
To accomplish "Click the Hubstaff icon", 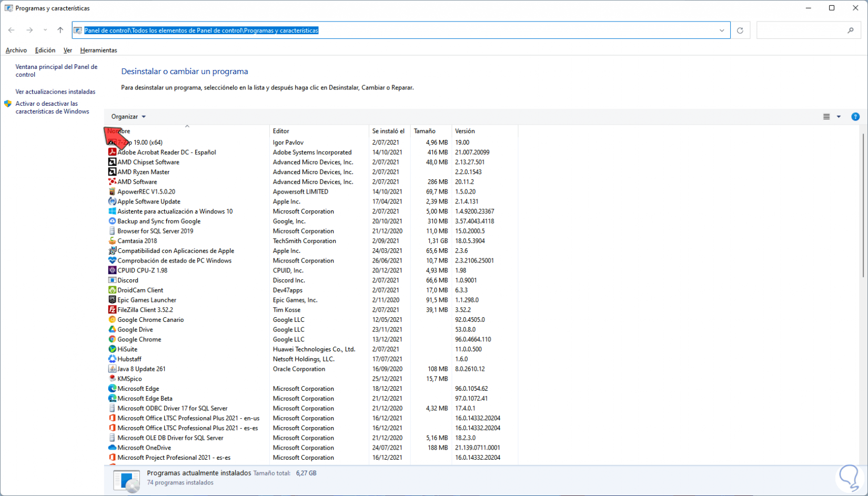I will coord(112,359).
